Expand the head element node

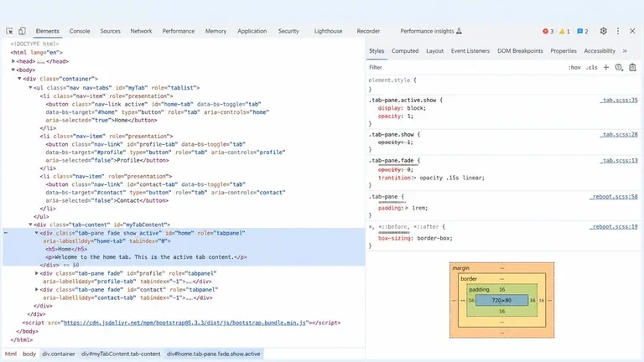[13, 61]
